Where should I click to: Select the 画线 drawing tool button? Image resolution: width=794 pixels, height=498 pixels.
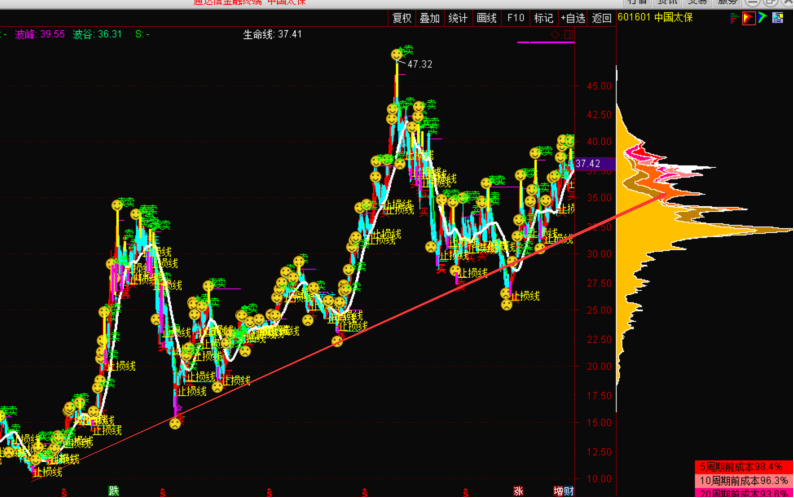click(x=487, y=17)
